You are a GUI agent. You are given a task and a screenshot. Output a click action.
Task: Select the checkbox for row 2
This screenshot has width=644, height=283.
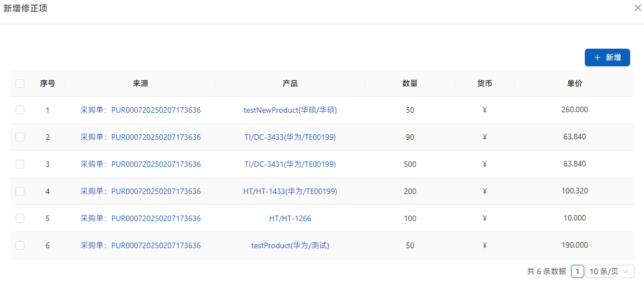20,137
